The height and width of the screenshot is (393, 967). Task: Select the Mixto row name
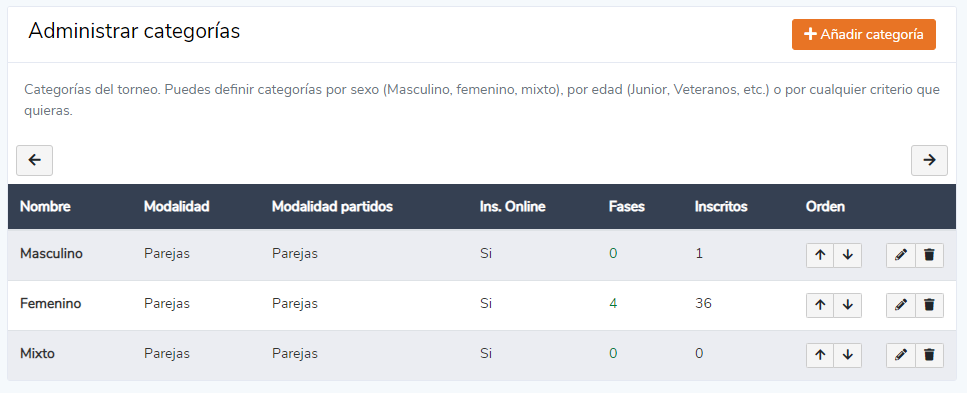click(37, 354)
